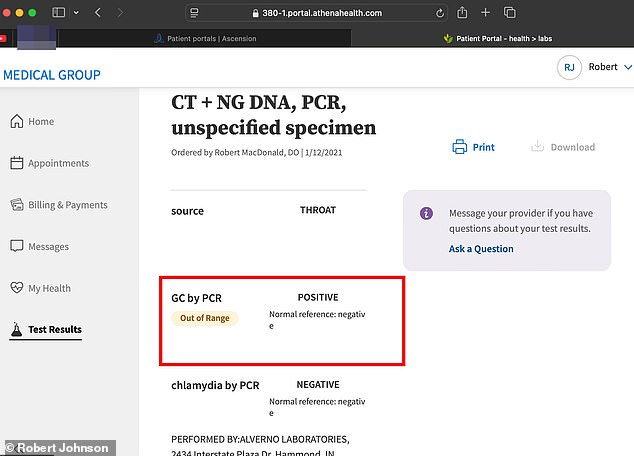Screen dimensions: 634x456
Task: Open Appointments section
Action: click(x=57, y=163)
